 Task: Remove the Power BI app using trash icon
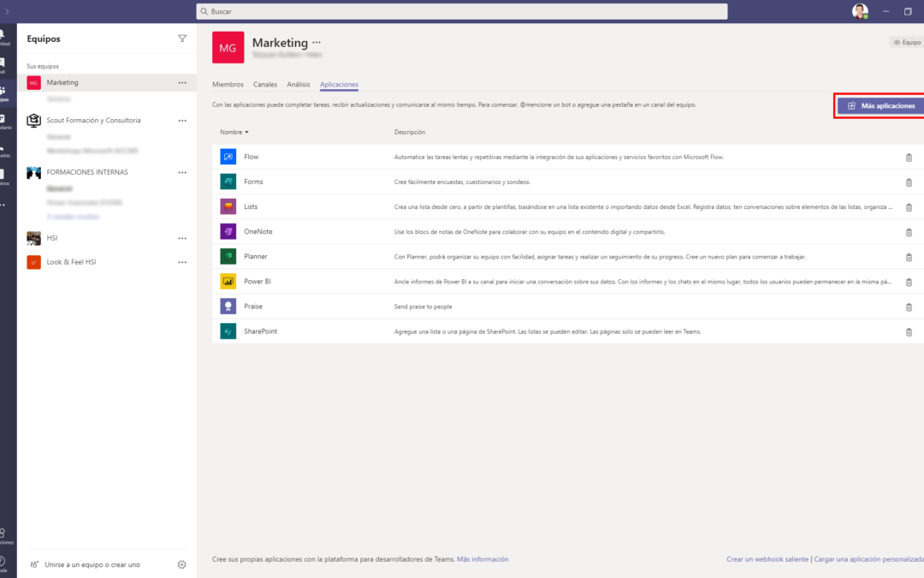click(909, 282)
